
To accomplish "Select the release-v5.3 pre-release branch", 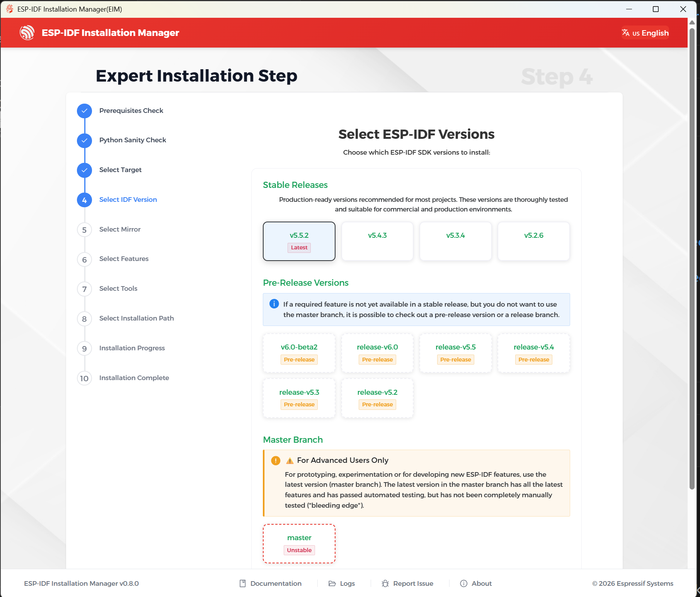I will pos(299,398).
